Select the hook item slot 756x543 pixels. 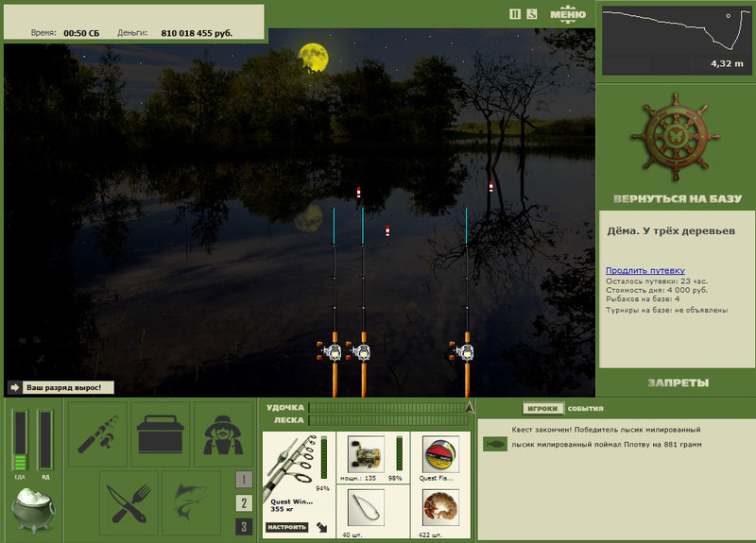tap(366, 507)
